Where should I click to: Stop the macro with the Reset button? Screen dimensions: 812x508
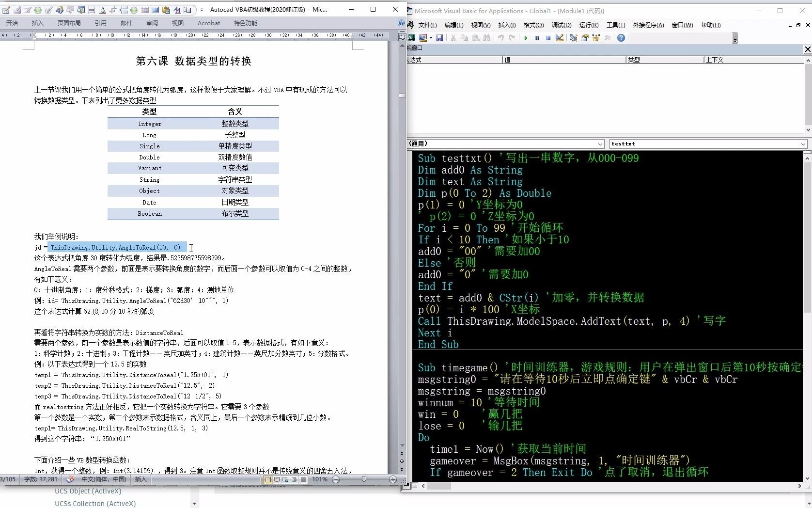click(x=547, y=38)
